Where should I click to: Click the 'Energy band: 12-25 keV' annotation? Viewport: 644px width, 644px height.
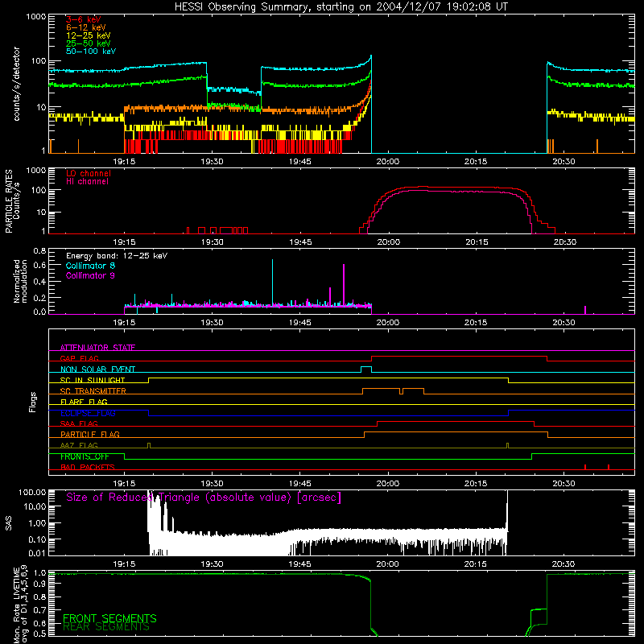pos(117,256)
